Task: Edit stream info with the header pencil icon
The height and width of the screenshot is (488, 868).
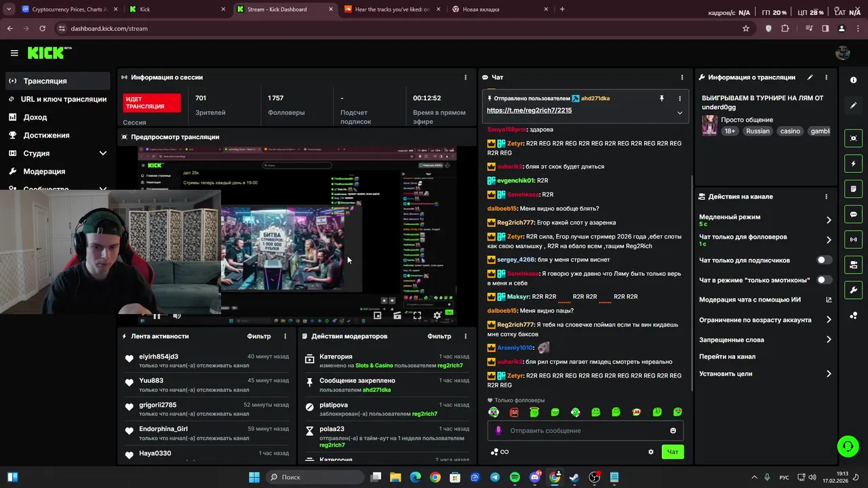Action: [810, 77]
